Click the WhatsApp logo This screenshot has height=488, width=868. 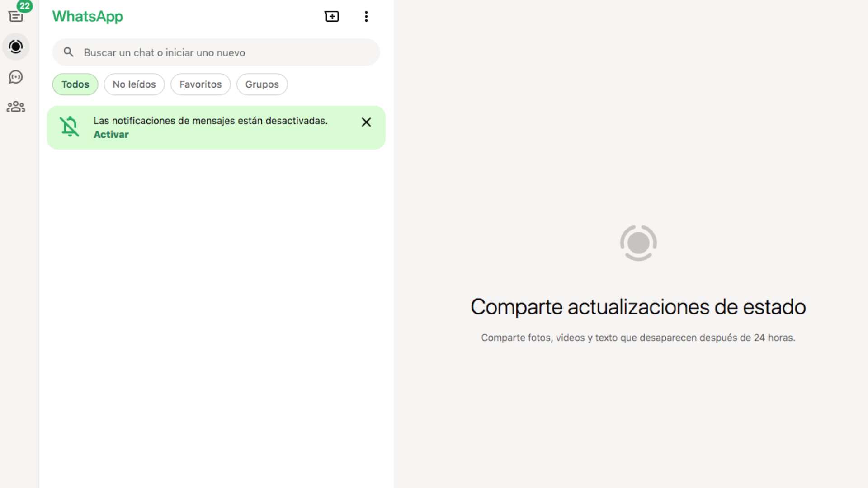pyautogui.click(x=87, y=17)
